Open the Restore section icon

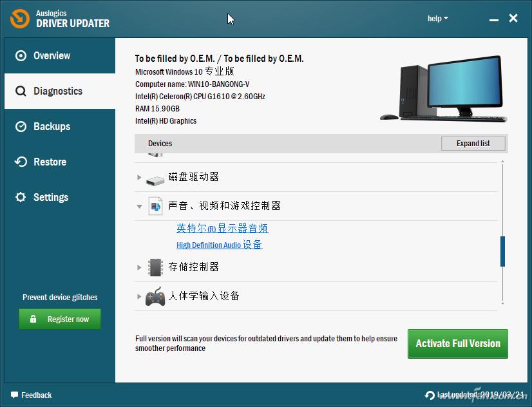click(19, 162)
